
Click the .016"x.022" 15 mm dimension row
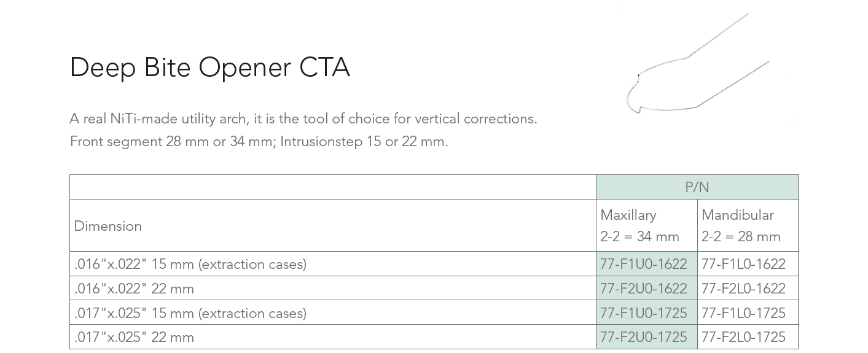click(190, 264)
